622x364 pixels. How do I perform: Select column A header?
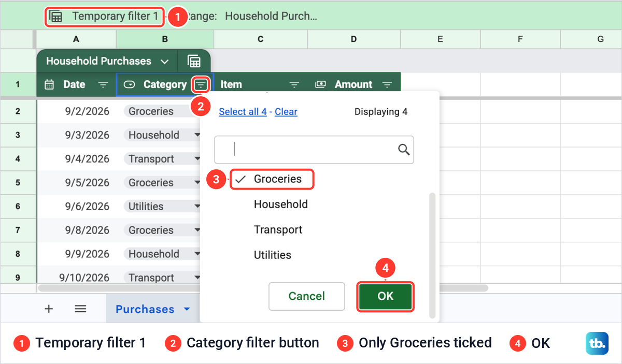[76, 39]
